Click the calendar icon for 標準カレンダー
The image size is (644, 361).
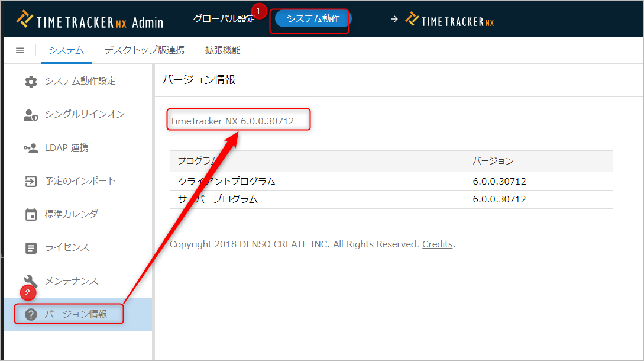pyautogui.click(x=31, y=214)
